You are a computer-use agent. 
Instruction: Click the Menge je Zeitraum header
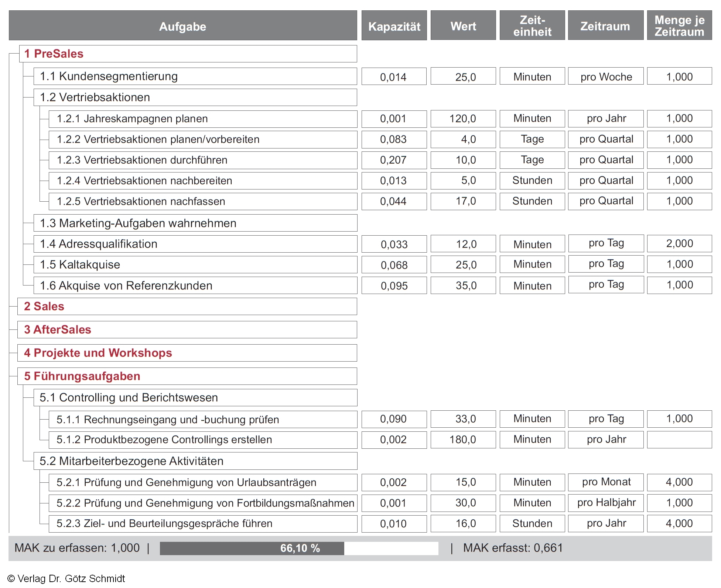tap(679, 25)
